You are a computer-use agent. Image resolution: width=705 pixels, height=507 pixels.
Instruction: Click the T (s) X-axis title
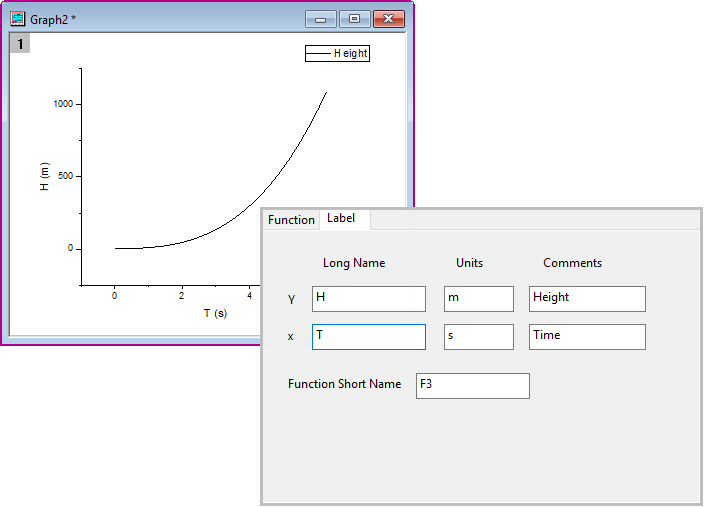tap(215, 313)
